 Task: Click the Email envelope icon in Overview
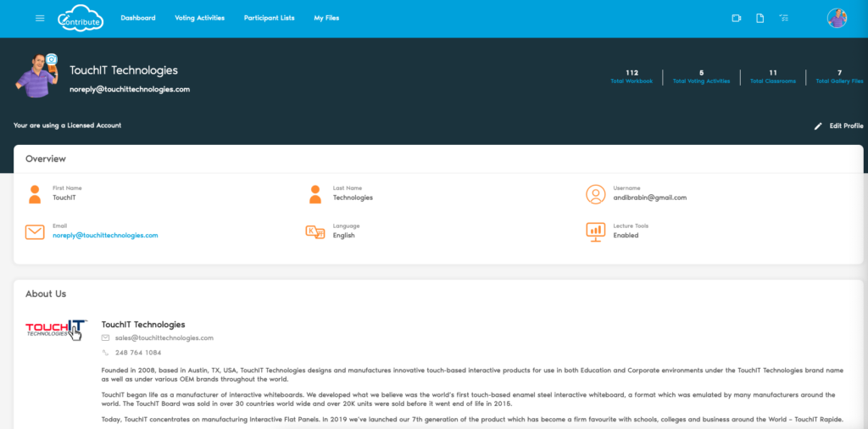(35, 232)
